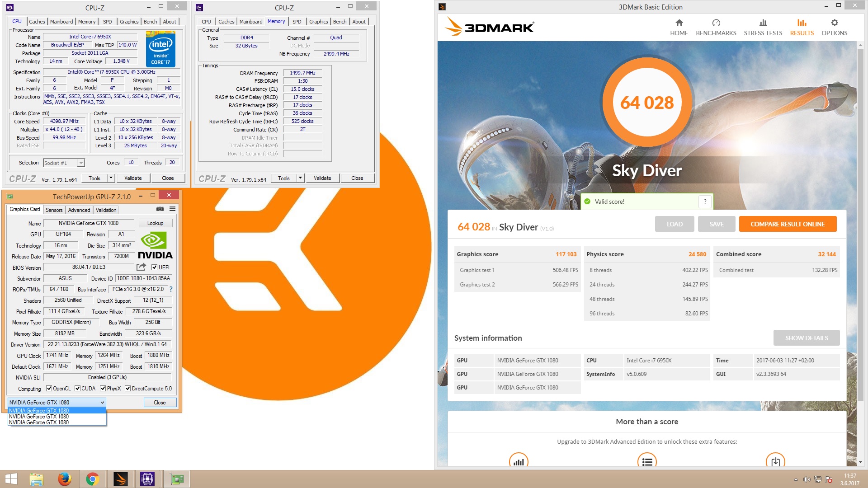Open the GPU-Z hamburger menu
This screenshot has width=868, height=488.
(x=172, y=209)
